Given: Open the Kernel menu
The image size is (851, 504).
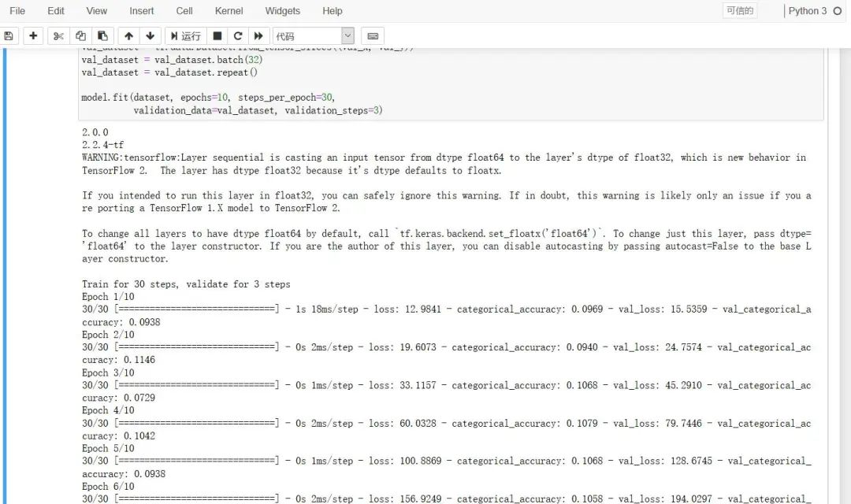Looking at the screenshot, I should pyautogui.click(x=229, y=11).
